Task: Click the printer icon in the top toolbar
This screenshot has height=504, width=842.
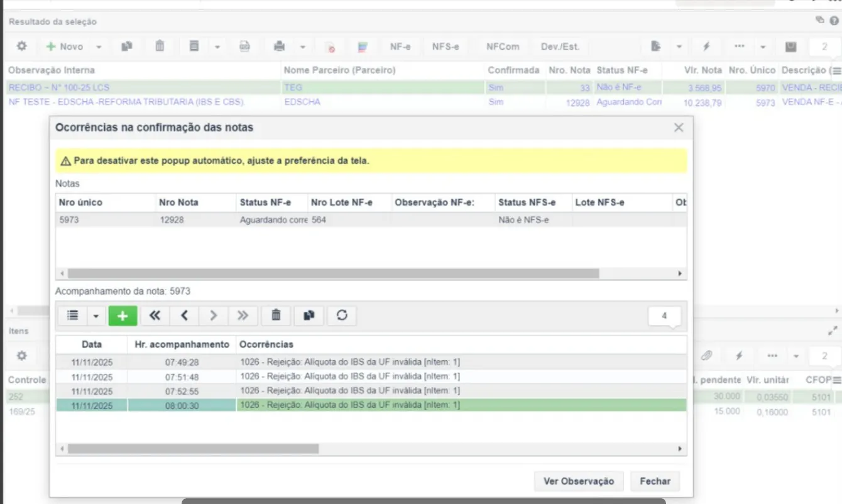Action: tap(280, 47)
